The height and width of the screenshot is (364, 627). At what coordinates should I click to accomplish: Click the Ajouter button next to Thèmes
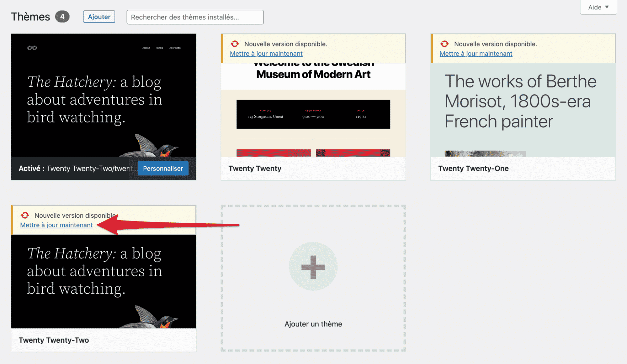pyautogui.click(x=99, y=17)
